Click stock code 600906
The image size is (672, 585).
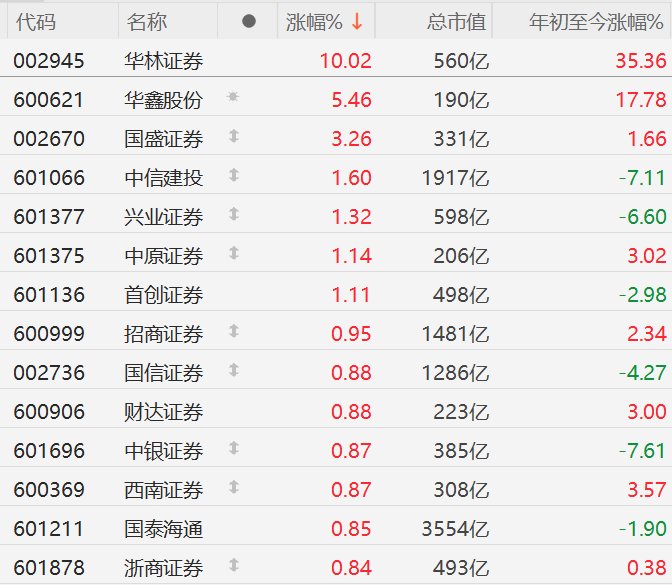49,412
